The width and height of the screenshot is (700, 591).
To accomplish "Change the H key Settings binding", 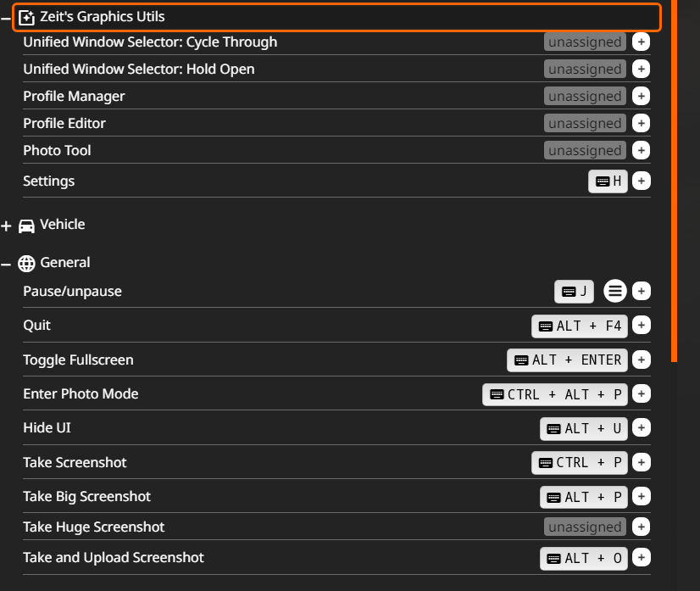I will coord(608,181).
